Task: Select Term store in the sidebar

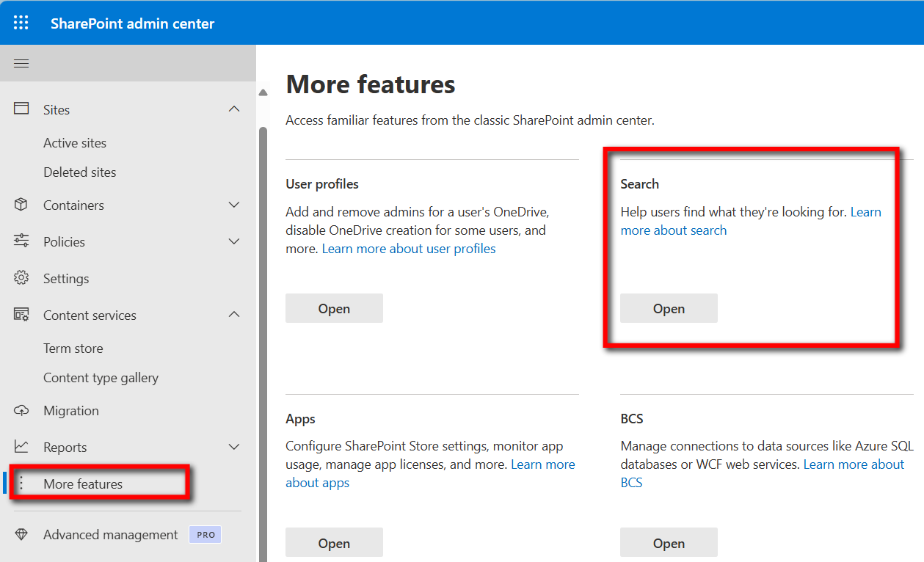Action: pos(73,348)
